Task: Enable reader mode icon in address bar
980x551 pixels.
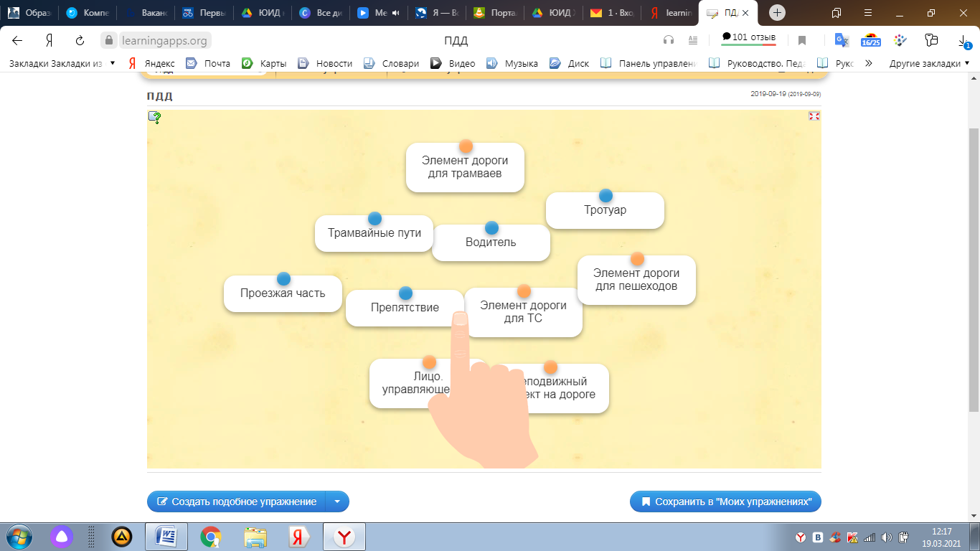Action: tap(692, 41)
